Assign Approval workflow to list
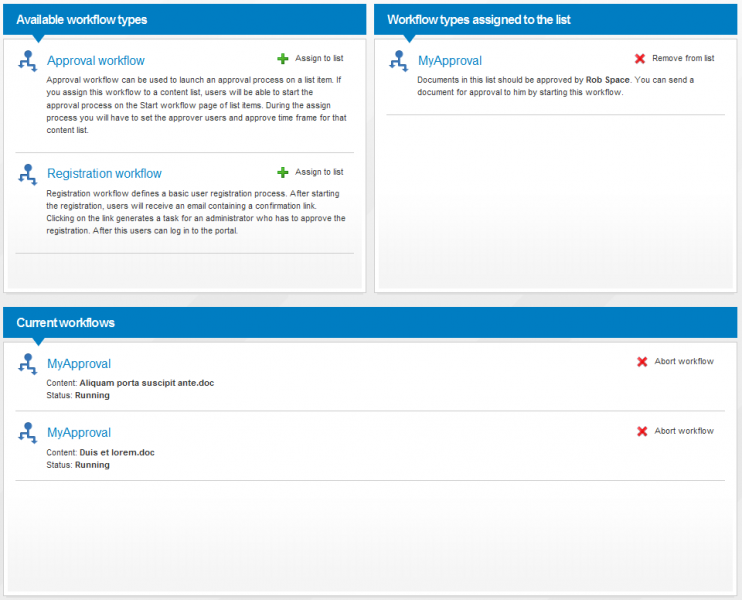Screen dimensions: 742x600 [319, 58]
